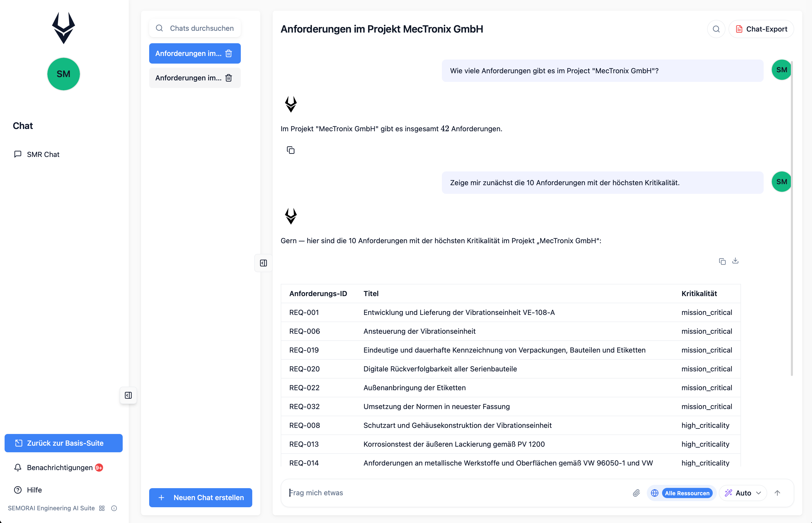Screen dimensions: 812x523
Task: Click the magic wand icon next to Auto
Action: point(728,493)
